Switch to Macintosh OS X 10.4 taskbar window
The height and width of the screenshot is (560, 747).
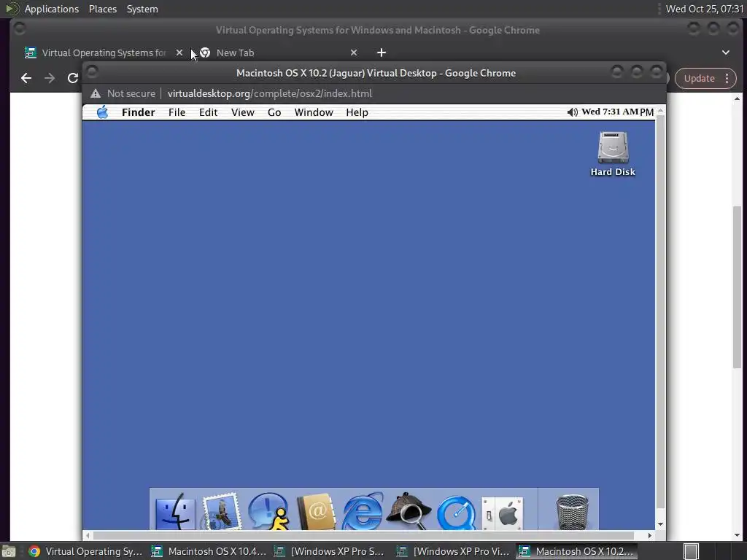pos(209,551)
